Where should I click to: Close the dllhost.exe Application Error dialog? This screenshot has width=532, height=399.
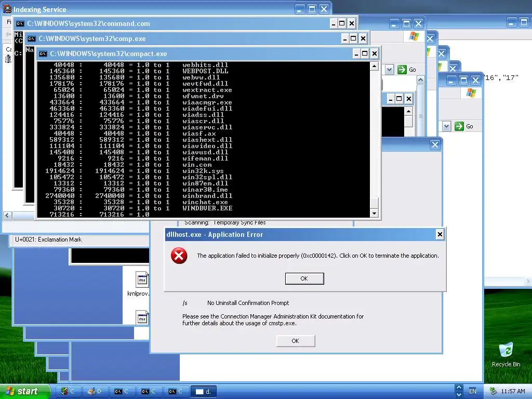point(440,234)
